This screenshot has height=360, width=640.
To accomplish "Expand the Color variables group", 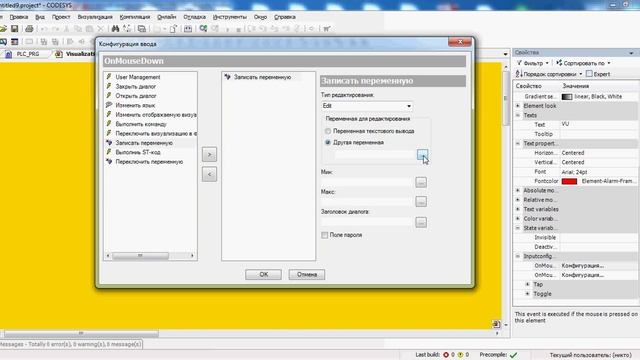I will pos(518,218).
